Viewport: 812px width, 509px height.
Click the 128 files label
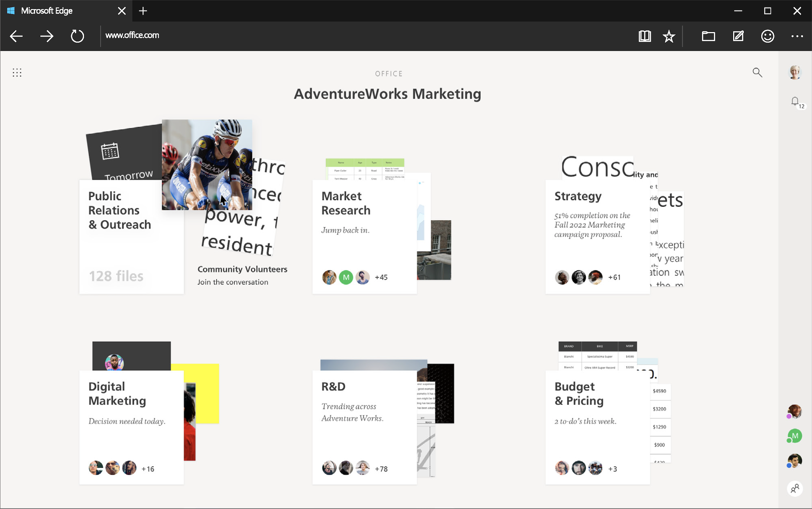click(116, 276)
